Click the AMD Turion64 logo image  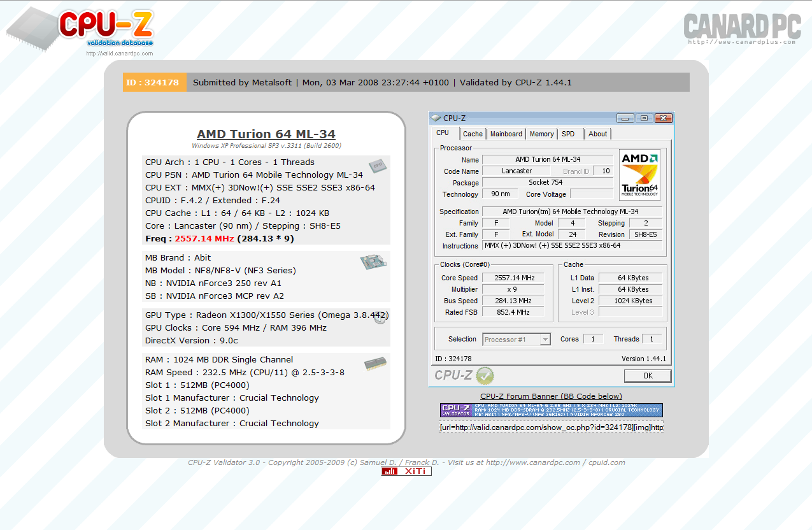(639, 175)
